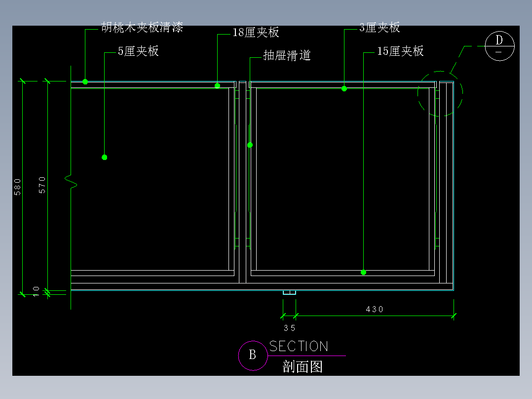Click the green leader dot on 抽屉滑道 leader
Screen dimensions: 532x399
(x=250, y=145)
